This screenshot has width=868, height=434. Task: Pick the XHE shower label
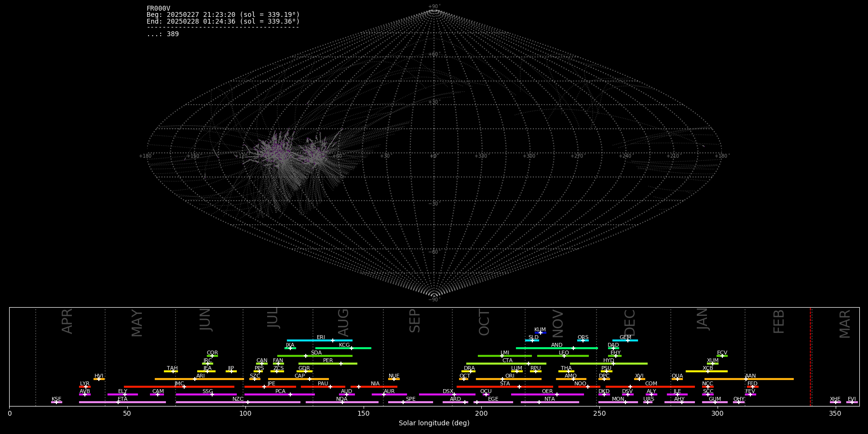pyautogui.click(x=835, y=399)
